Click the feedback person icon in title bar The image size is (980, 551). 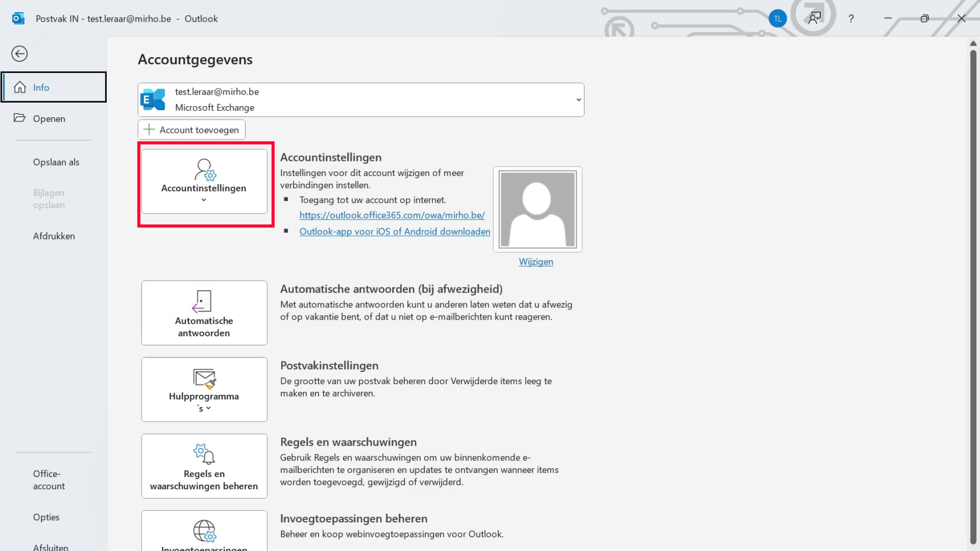pyautogui.click(x=814, y=19)
